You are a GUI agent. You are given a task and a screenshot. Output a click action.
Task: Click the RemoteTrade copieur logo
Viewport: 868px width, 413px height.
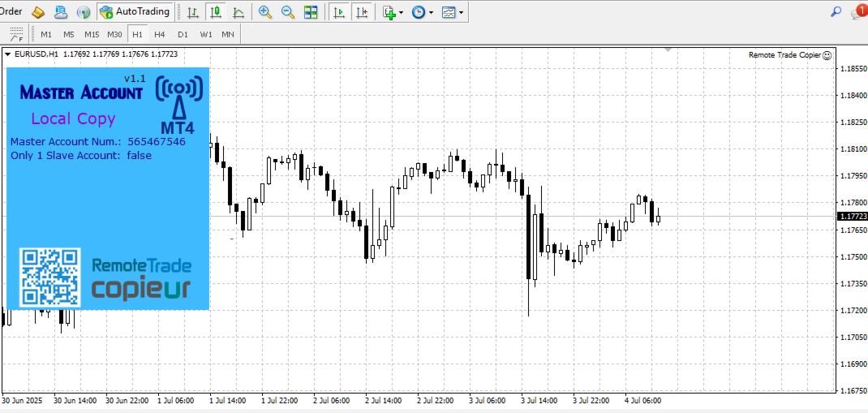tap(141, 278)
